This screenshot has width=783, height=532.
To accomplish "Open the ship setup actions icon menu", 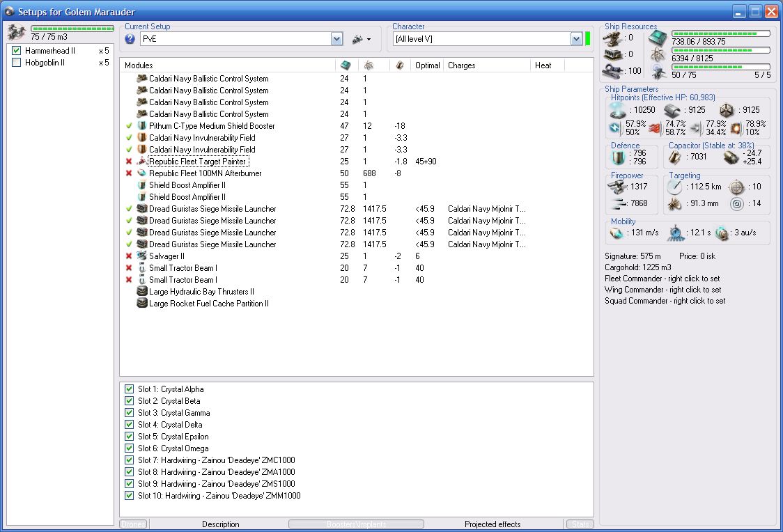I will click(362, 39).
